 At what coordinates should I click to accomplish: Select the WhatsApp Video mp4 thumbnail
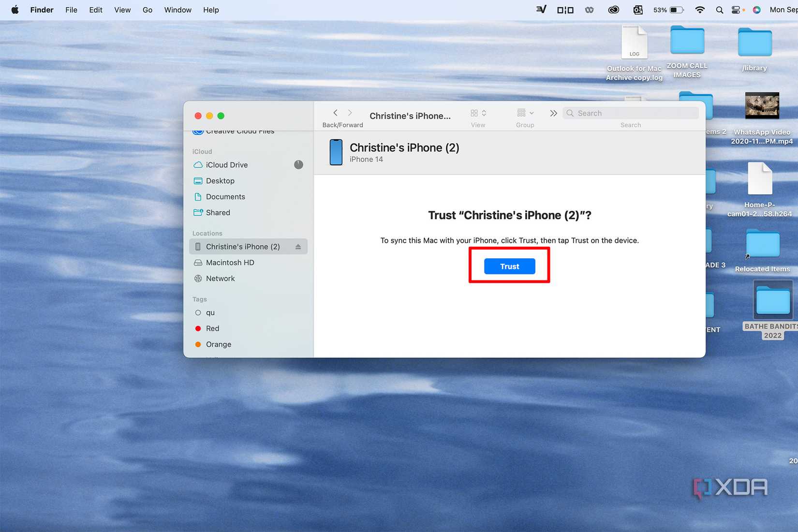click(762, 105)
